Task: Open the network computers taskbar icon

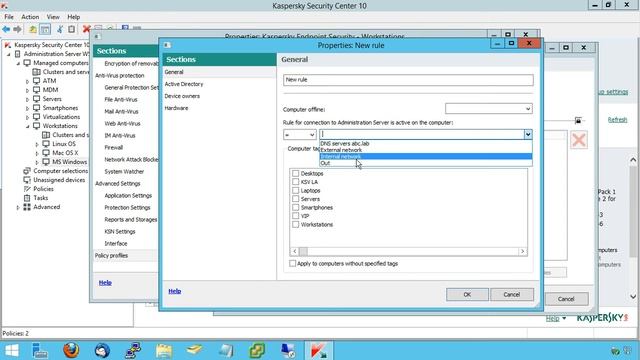Action: click(x=133, y=350)
